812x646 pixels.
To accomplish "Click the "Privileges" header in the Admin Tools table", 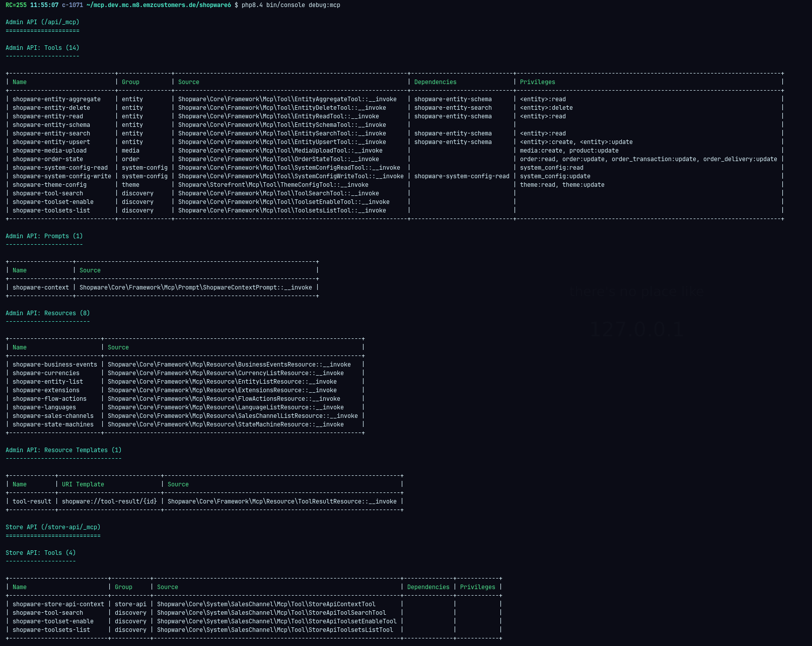I will [x=538, y=82].
